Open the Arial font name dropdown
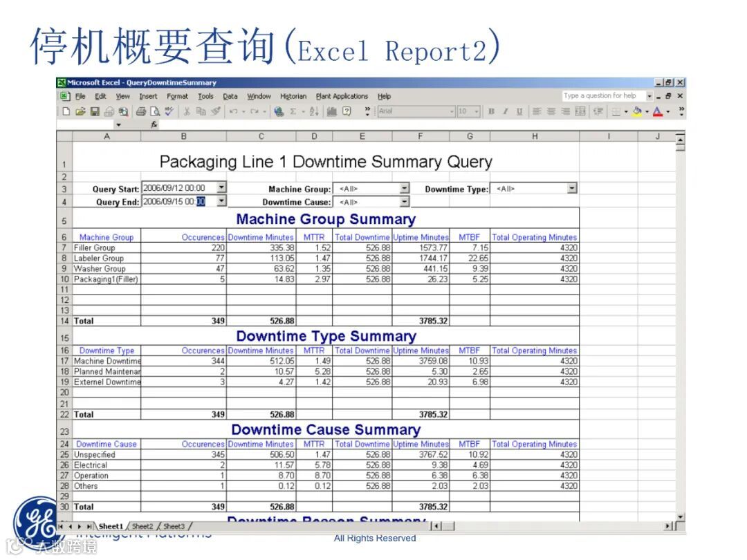The height and width of the screenshot is (560, 747). pyautogui.click(x=452, y=111)
